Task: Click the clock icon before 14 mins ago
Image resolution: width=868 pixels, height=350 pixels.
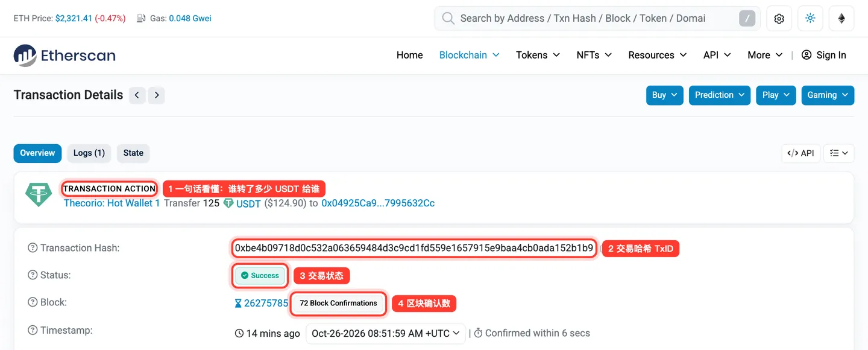Action: tap(239, 333)
